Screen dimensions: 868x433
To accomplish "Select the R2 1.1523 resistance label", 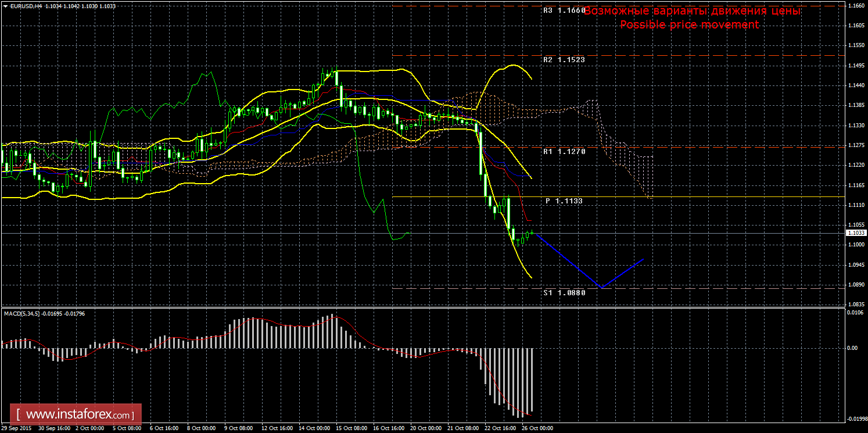I will 564,60.
